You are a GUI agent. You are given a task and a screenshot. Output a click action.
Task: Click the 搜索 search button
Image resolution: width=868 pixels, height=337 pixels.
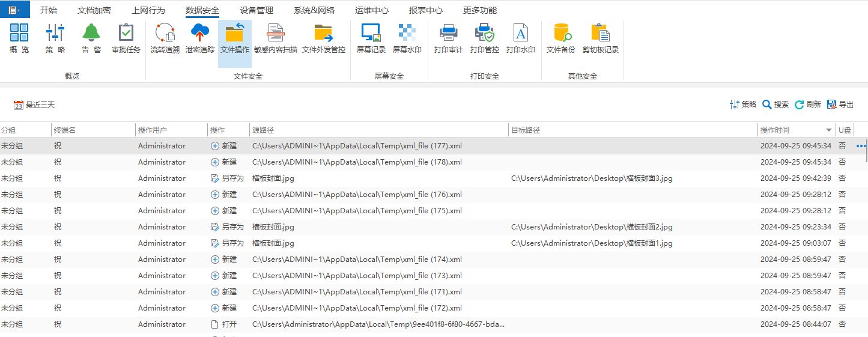(775, 105)
